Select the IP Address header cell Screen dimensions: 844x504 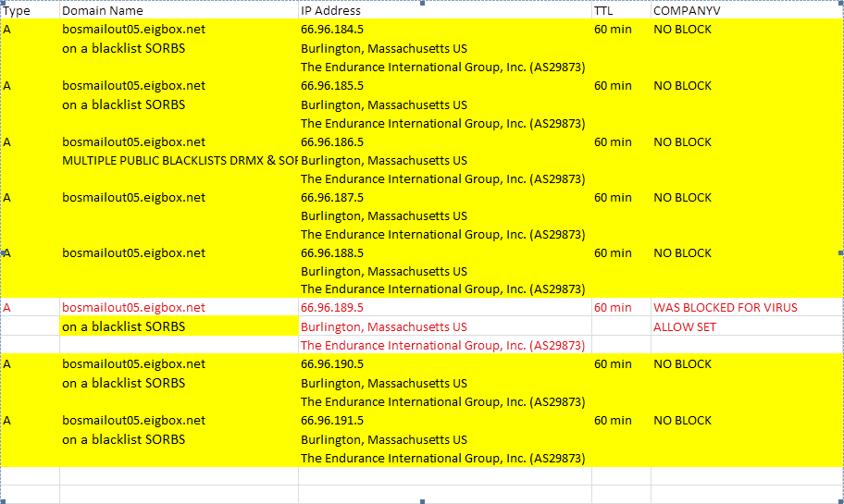pyautogui.click(x=444, y=10)
